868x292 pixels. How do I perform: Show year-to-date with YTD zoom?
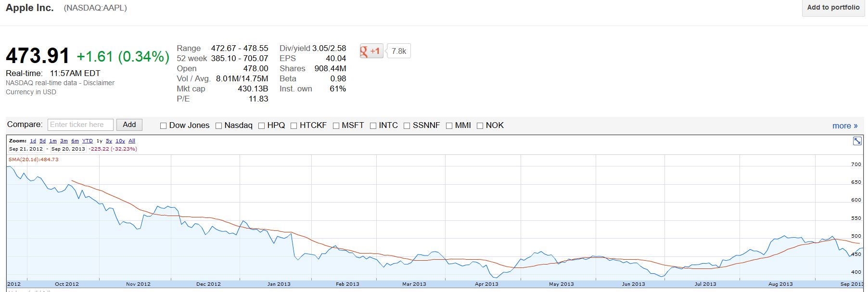click(87, 141)
